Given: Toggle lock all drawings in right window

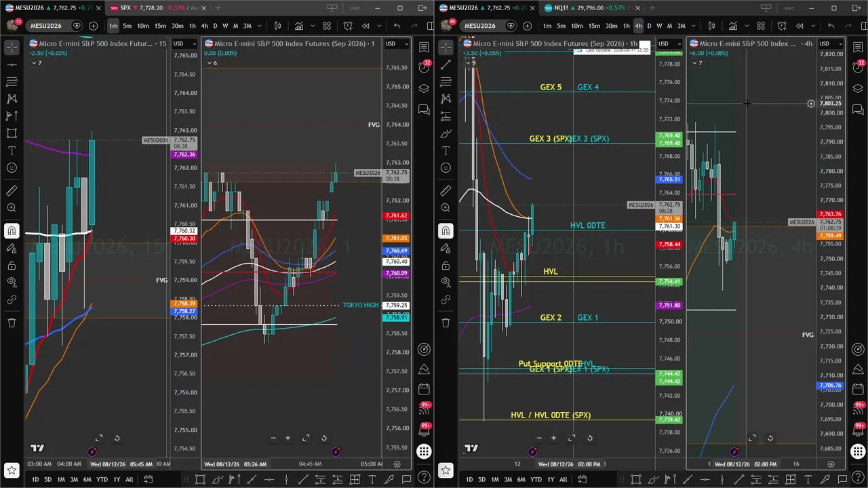Looking at the screenshot, I should click(x=446, y=265).
